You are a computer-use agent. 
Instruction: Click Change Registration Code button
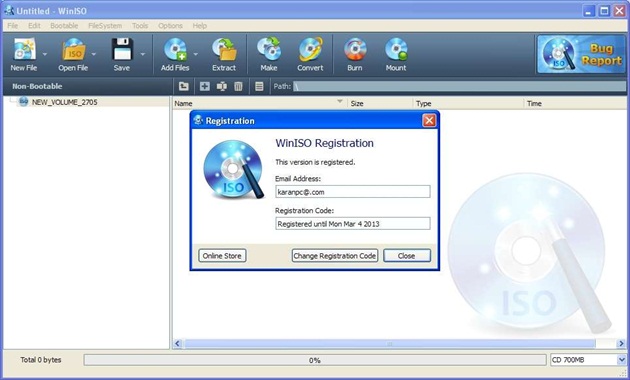335,255
